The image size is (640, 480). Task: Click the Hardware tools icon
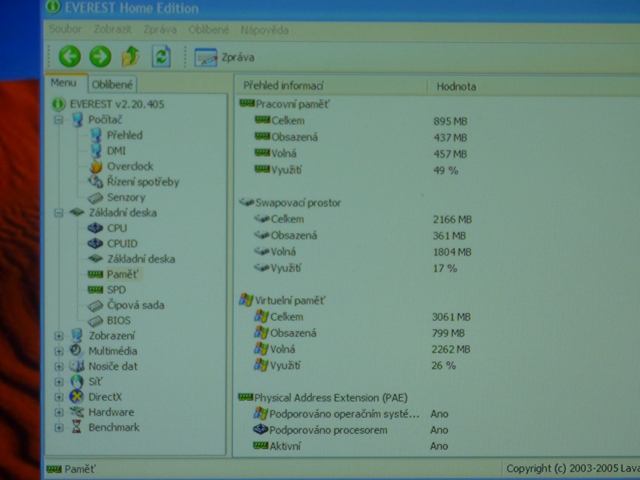pos(77,412)
